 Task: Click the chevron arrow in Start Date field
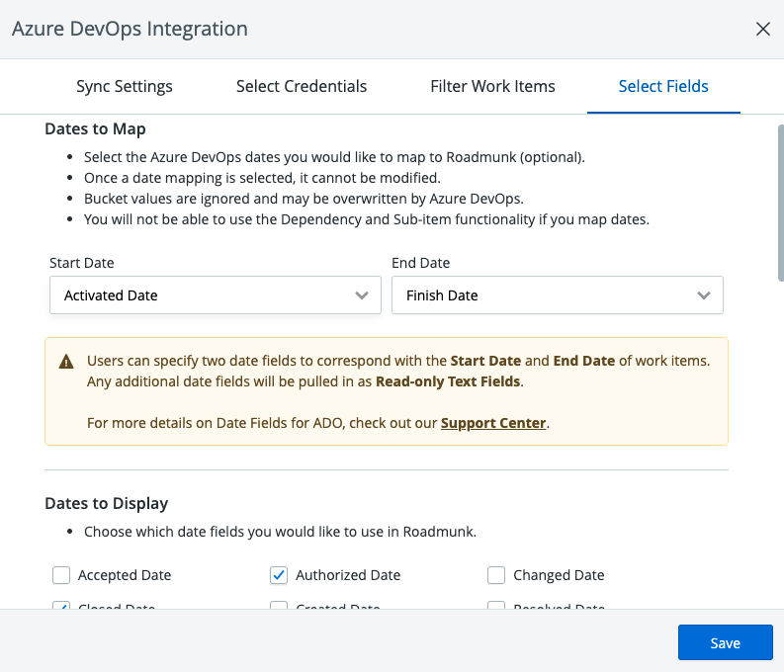point(362,295)
